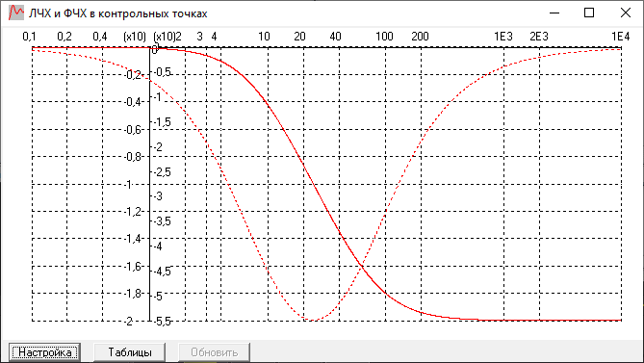Close the ЛЧХ и ФЧХ window
The image size is (644, 363).
click(x=625, y=13)
